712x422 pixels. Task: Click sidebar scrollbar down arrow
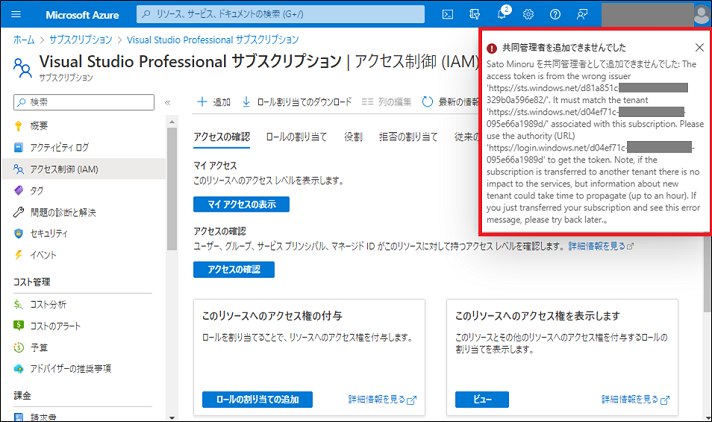click(x=172, y=417)
